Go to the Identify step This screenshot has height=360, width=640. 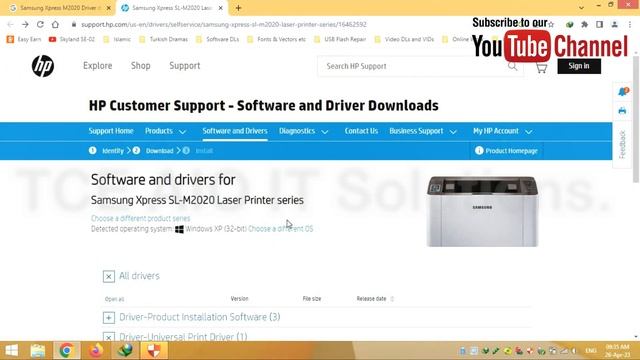click(x=113, y=151)
